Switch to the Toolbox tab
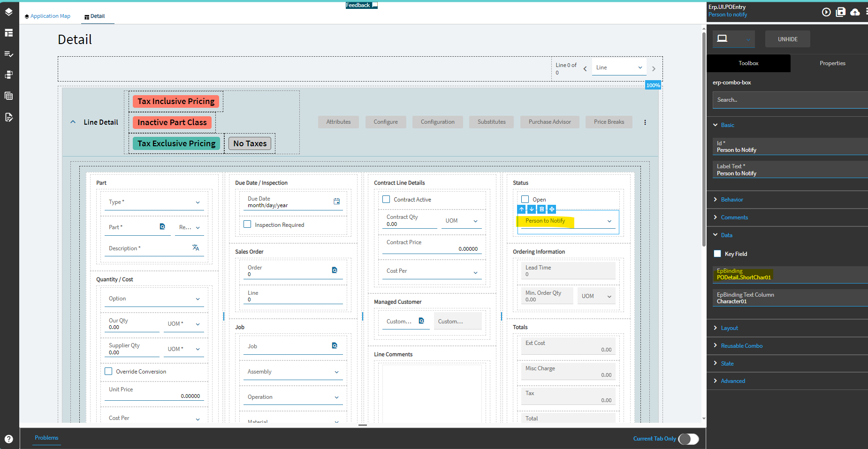The height and width of the screenshot is (449, 868). point(748,63)
